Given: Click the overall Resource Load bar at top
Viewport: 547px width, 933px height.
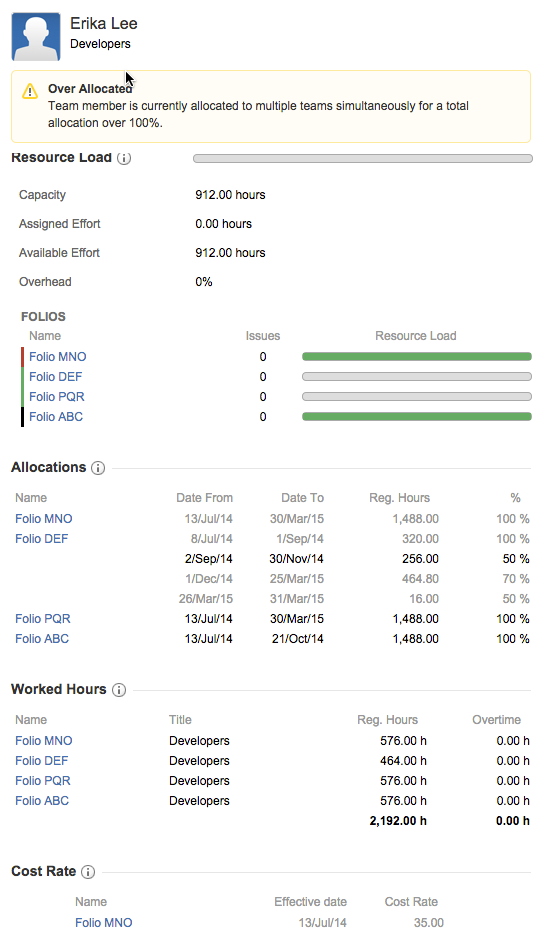Looking at the screenshot, I should click(362, 159).
